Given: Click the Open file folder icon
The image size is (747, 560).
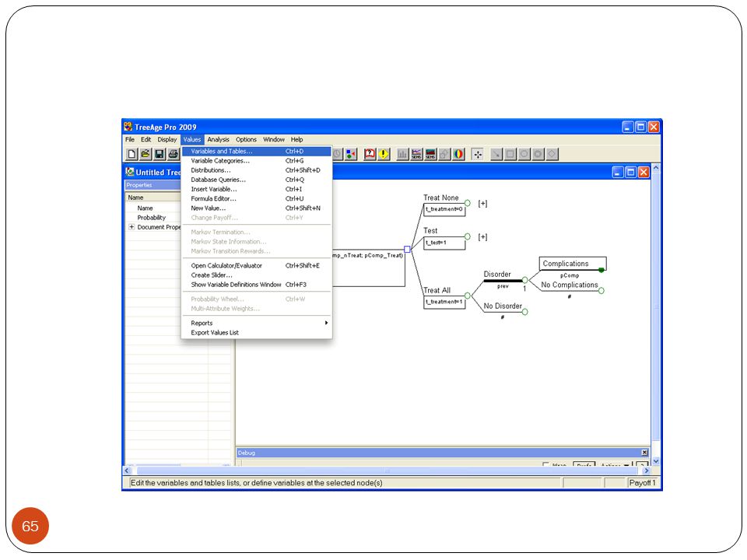Looking at the screenshot, I should click(146, 154).
